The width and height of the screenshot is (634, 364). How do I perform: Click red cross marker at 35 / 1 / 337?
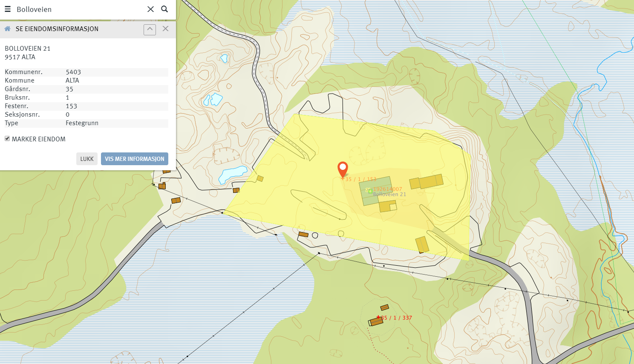(x=378, y=317)
